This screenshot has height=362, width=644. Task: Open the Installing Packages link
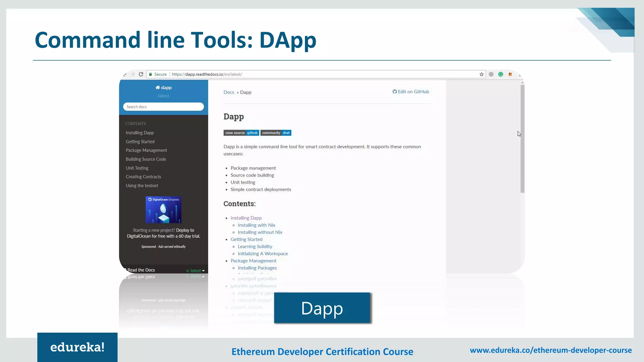coord(257,268)
